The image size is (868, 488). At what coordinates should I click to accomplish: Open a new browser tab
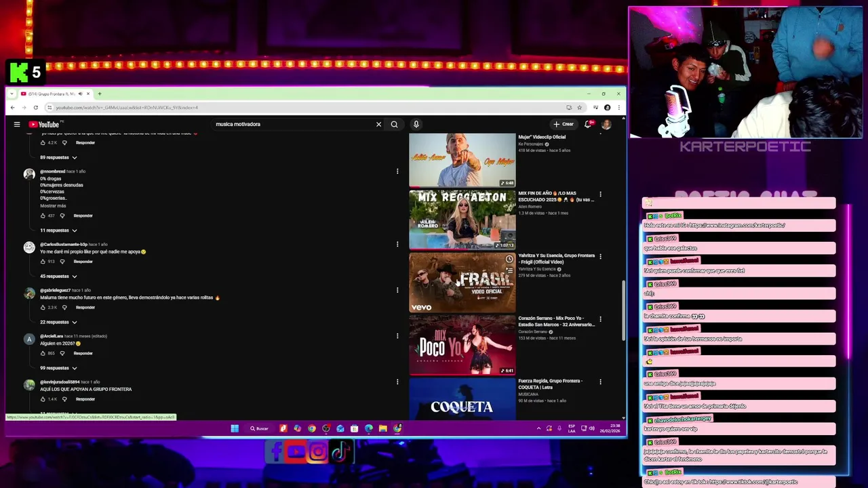(99, 94)
